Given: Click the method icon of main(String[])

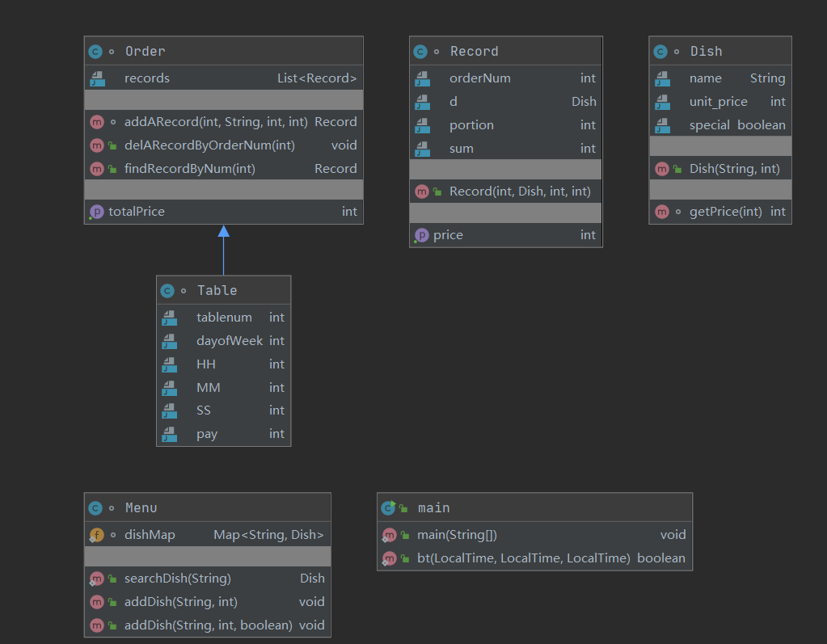Looking at the screenshot, I should (389, 536).
